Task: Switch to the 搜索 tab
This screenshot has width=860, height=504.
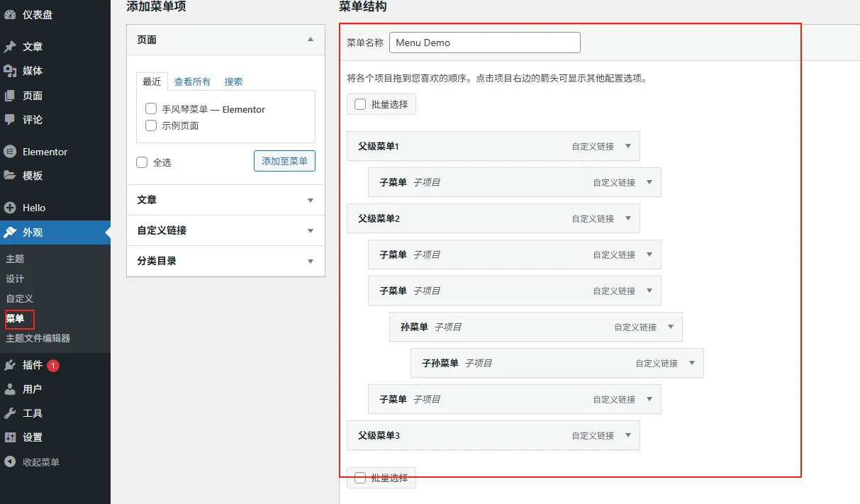Action: point(234,82)
